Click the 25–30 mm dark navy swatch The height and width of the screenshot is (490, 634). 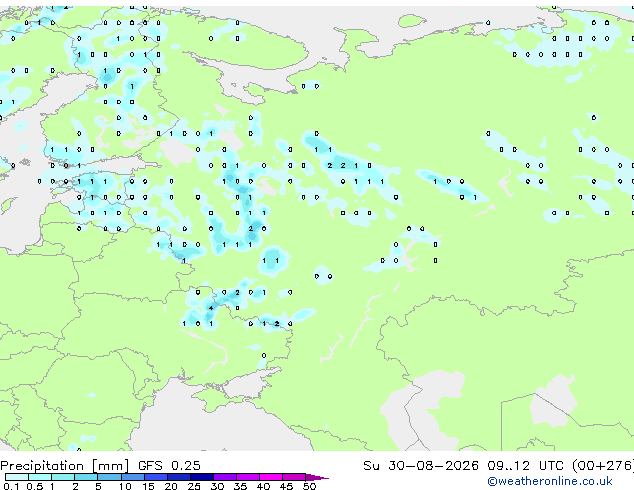pyautogui.click(x=201, y=477)
